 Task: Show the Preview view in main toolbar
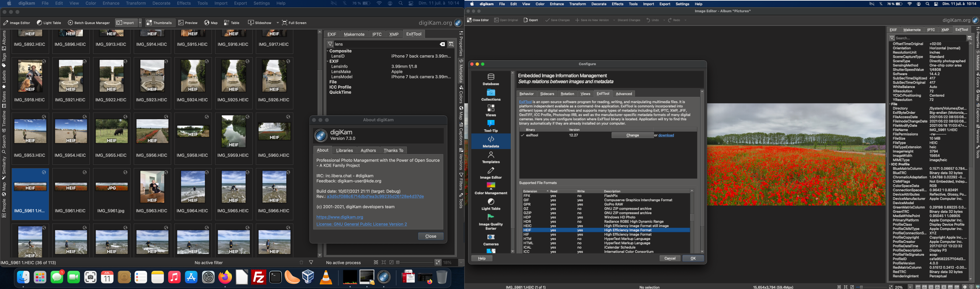coord(188,23)
